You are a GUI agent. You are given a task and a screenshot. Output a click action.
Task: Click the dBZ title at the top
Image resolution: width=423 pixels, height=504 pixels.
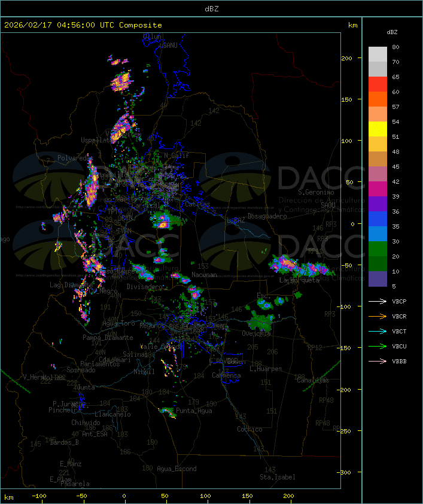pyautogui.click(x=212, y=9)
